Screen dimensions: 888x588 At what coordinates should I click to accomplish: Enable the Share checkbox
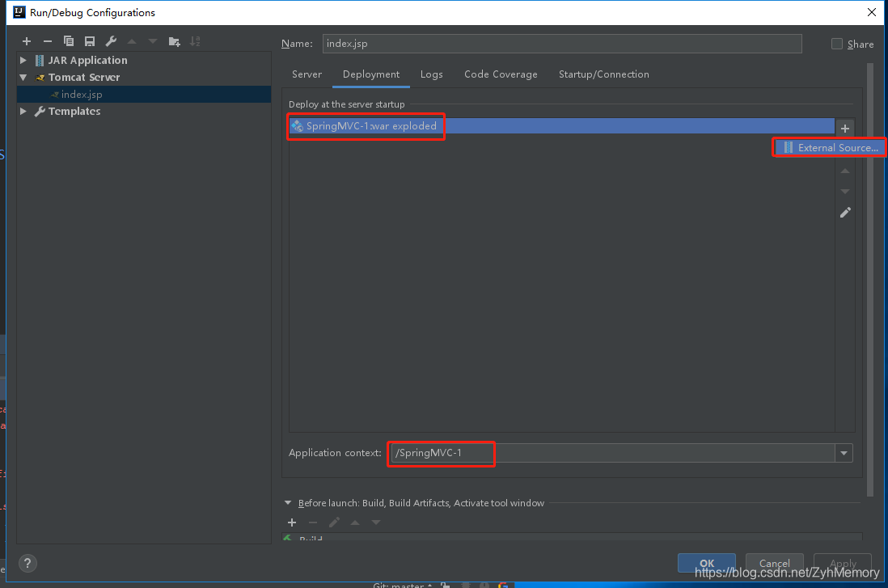click(836, 44)
